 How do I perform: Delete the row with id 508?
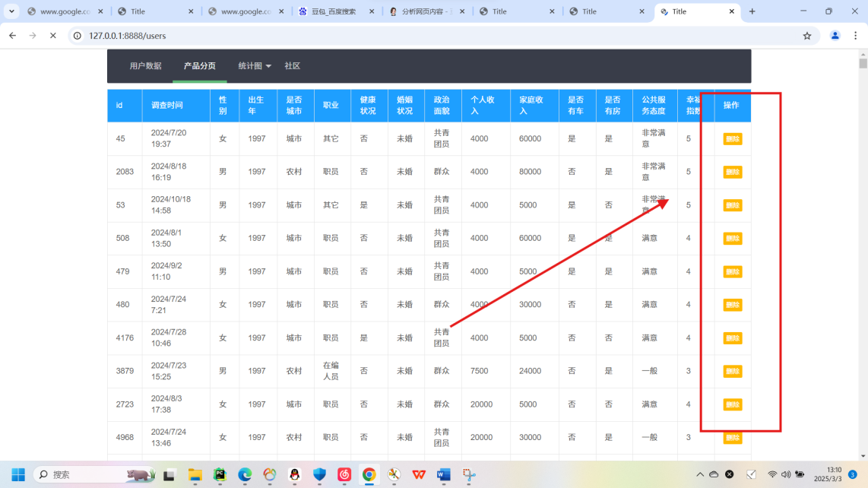coord(733,239)
